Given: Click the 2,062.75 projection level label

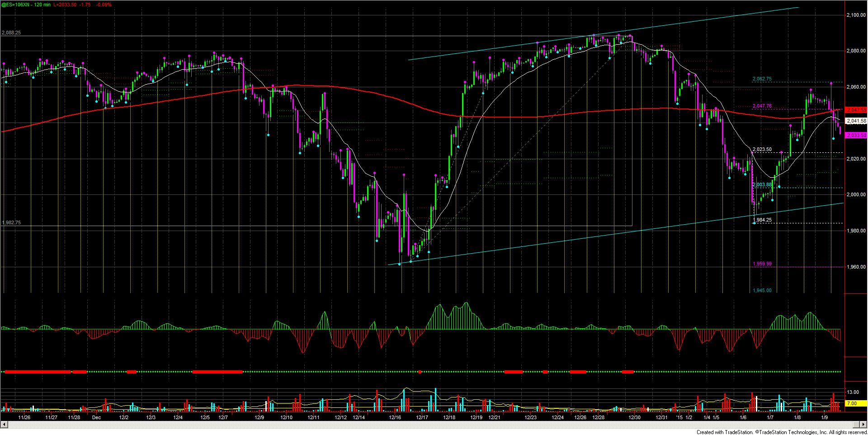Looking at the screenshot, I should point(762,79).
